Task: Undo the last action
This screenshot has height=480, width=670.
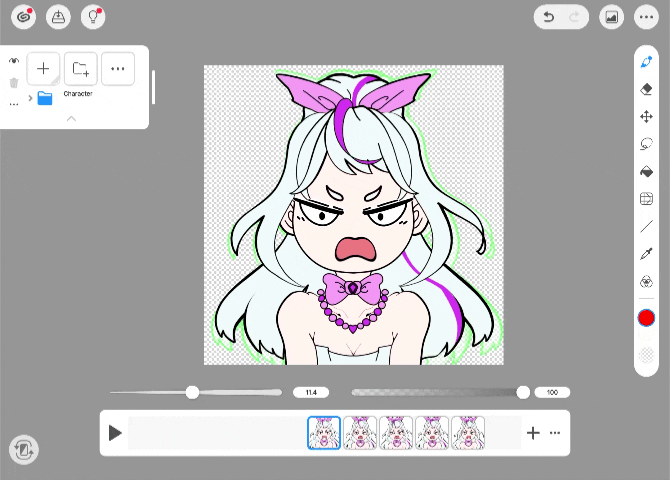Action: click(x=548, y=17)
